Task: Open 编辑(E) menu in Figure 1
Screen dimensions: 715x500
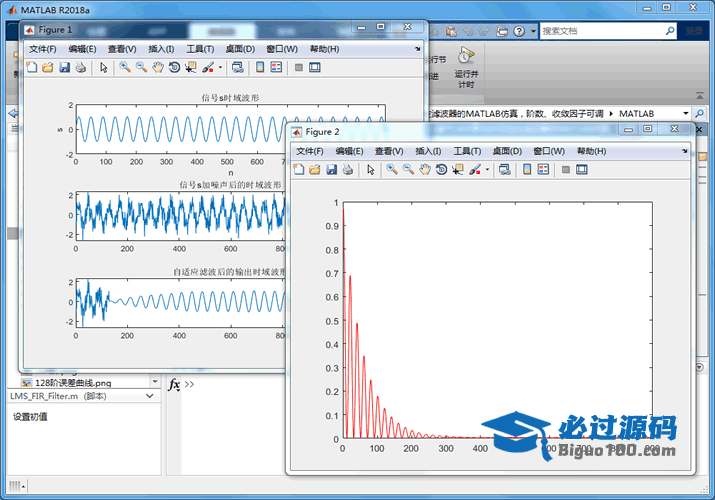Action: tap(82, 49)
